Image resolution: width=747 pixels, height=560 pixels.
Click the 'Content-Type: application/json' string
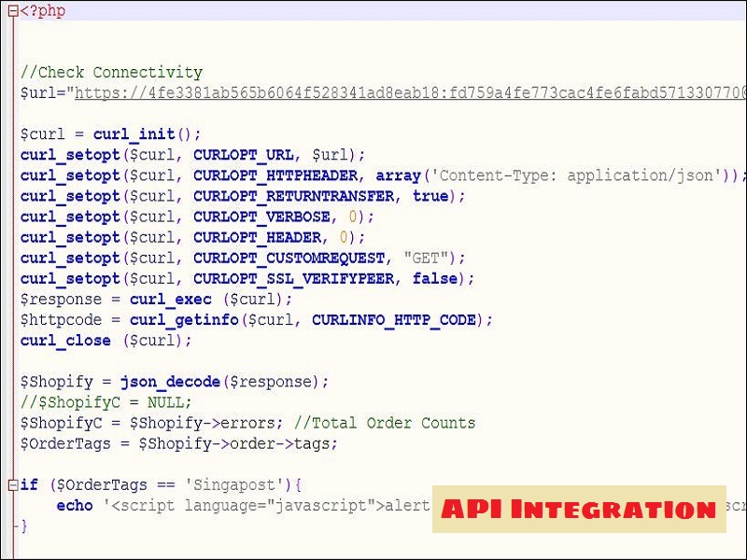tap(576, 175)
